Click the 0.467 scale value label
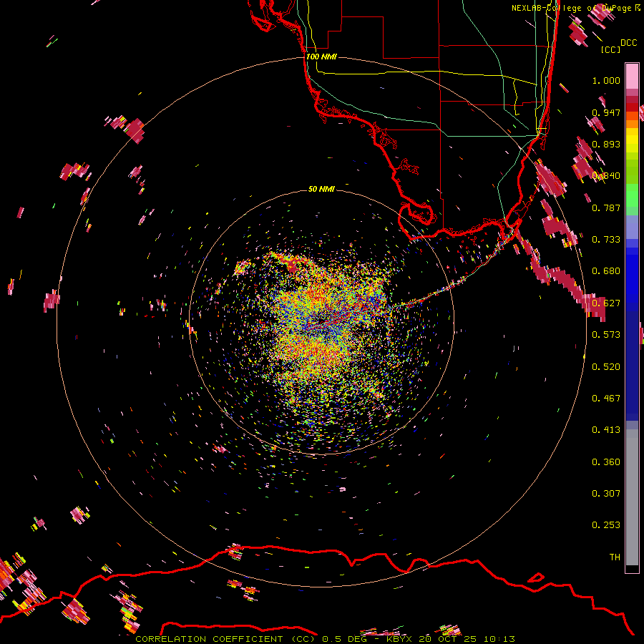The width and height of the screenshot is (644, 644). click(606, 399)
